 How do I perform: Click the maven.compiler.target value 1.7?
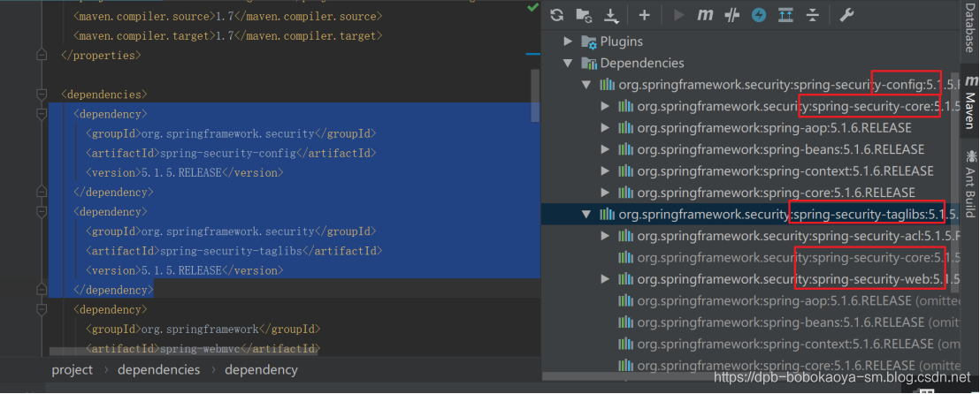(225, 36)
